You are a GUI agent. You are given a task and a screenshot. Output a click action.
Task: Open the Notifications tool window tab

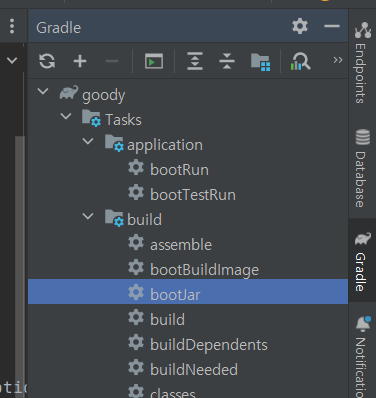362,357
